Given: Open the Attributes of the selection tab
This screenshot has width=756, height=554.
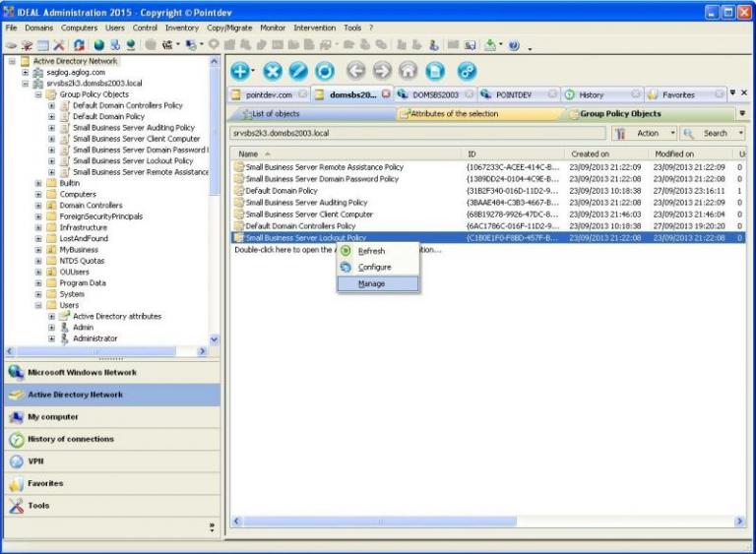Looking at the screenshot, I should coord(453,114).
